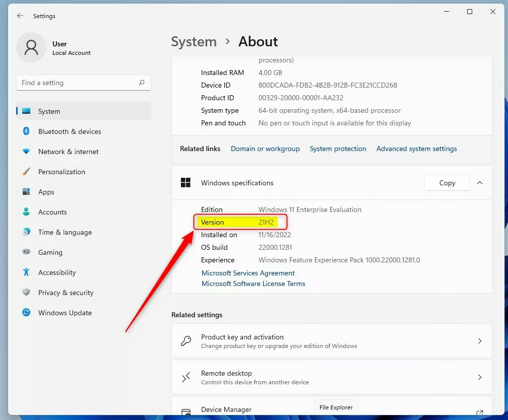The height and width of the screenshot is (420, 508).
Task: Open Product key and activation chevron
Action: (480, 341)
